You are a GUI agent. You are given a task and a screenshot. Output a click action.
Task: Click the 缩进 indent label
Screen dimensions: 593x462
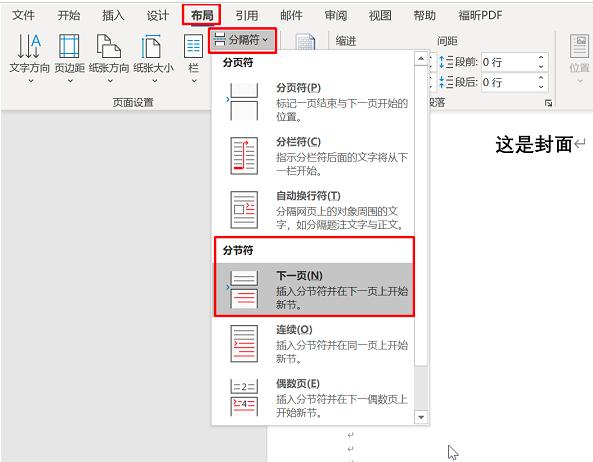pos(346,41)
